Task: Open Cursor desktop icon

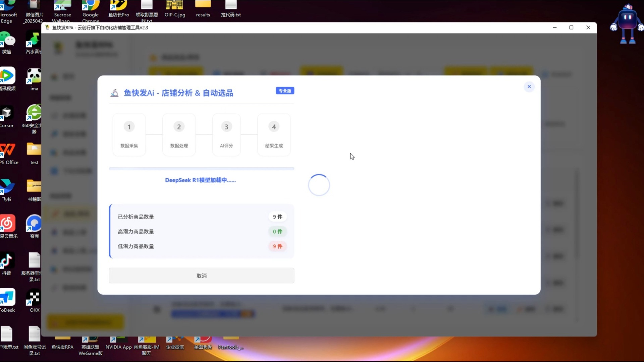Action: [7, 116]
